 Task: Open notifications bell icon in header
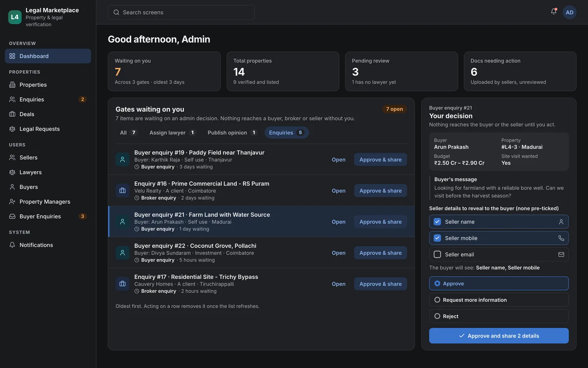(554, 12)
